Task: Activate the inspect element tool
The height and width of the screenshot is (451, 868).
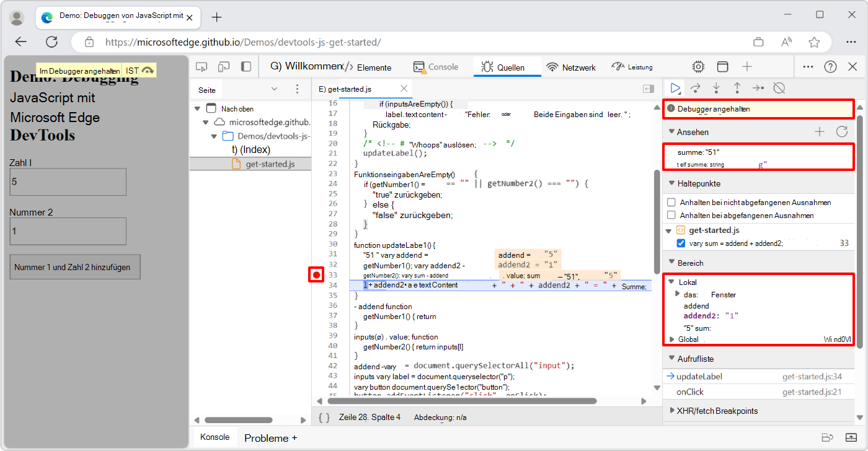Action: click(x=201, y=66)
